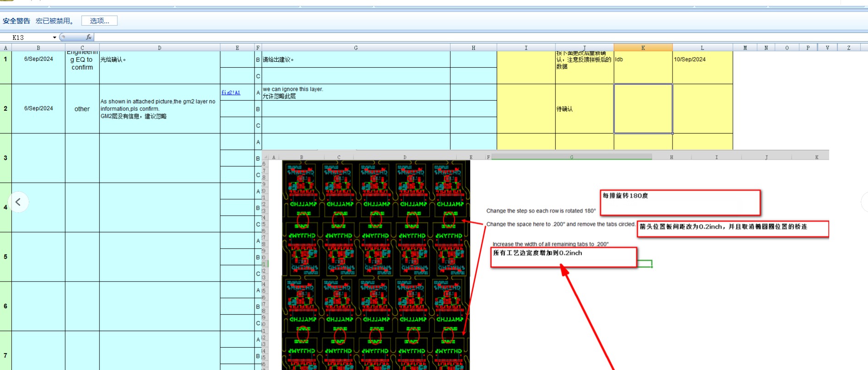The width and height of the screenshot is (868, 370).
Task: Click the 所有工艺边宽度增加到0.2inch text box
Action: [564, 258]
